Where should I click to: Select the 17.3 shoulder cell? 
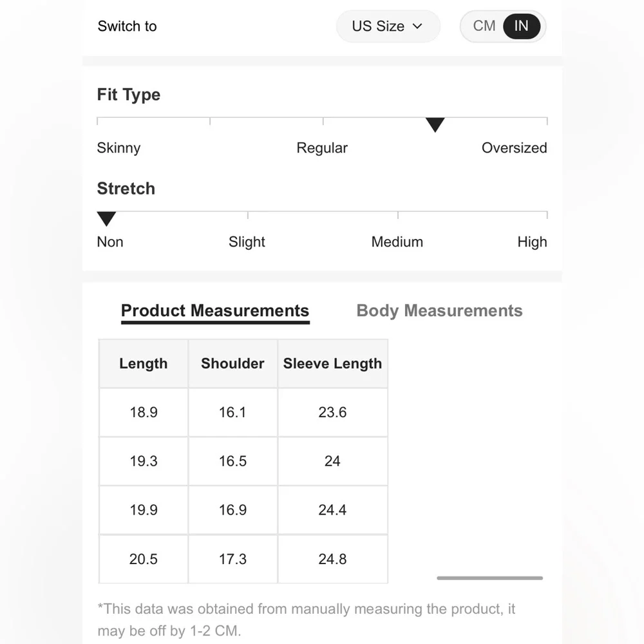pyautogui.click(x=232, y=559)
